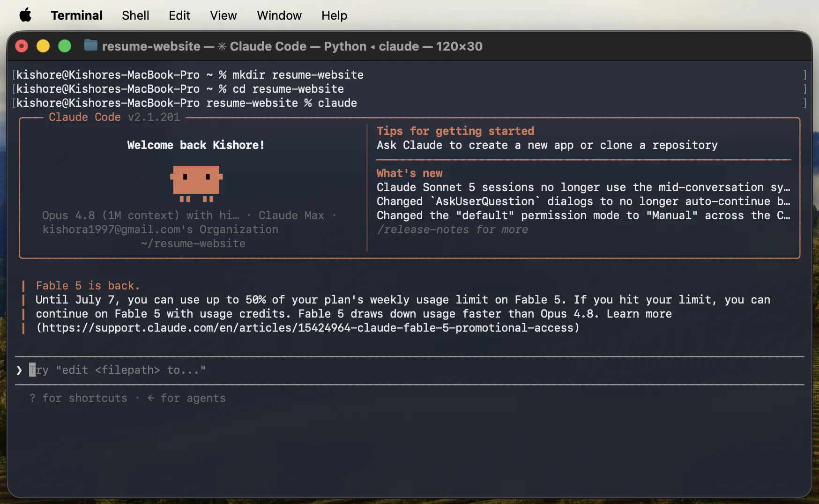Open the Apple menu
The width and height of the screenshot is (819, 504).
(x=25, y=15)
